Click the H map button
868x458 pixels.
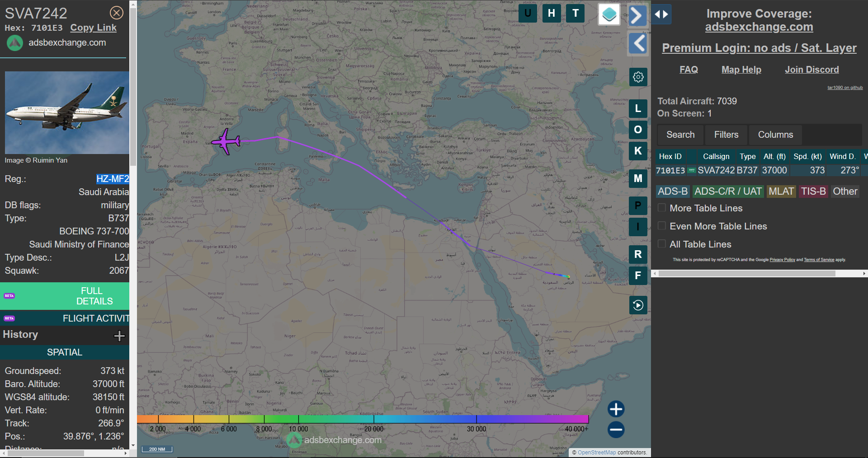pyautogui.click(x=552, y=14)
